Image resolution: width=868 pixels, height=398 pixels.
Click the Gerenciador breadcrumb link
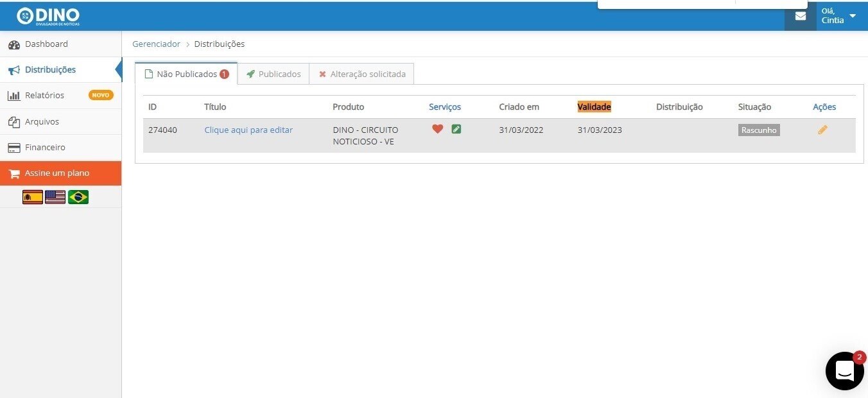click(156, 44)
